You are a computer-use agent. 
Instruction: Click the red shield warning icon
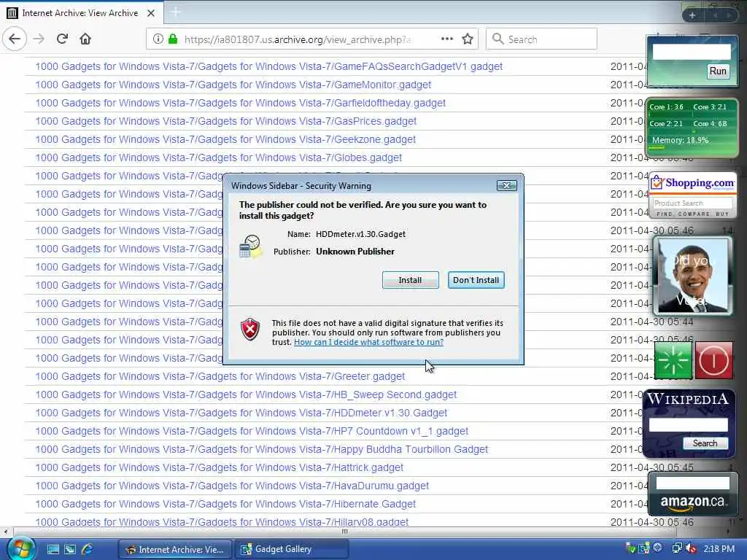pos(250,330)
